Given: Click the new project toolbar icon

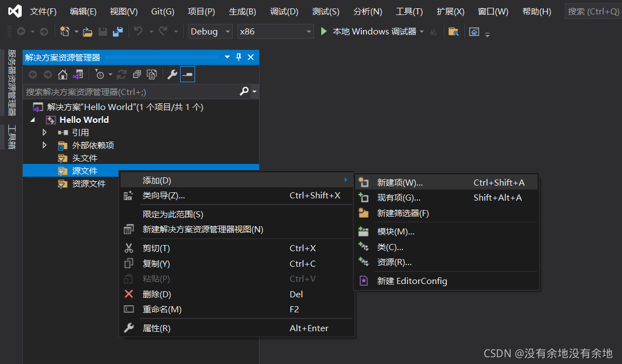Looking at the screenshot, I should (x=64, y=31).
